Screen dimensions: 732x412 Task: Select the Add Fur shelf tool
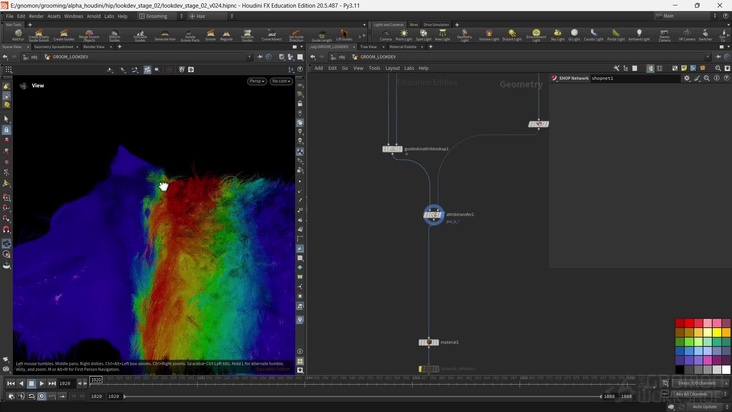click(18, 35)
